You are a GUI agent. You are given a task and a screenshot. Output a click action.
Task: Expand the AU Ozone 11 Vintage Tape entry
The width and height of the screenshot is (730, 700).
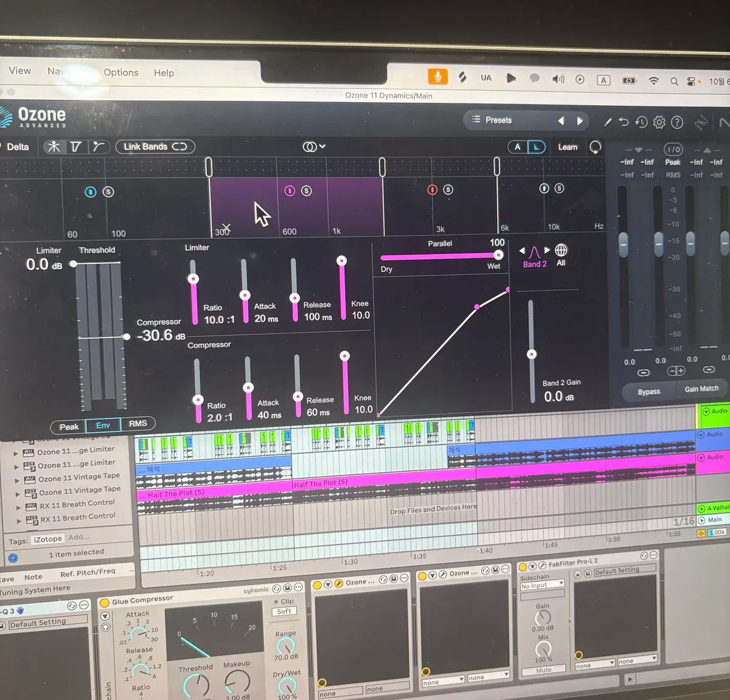pos(18,480)
